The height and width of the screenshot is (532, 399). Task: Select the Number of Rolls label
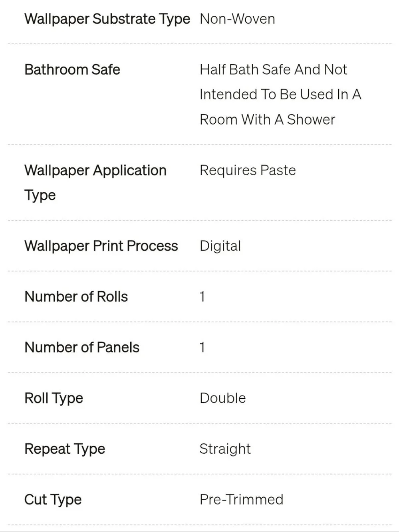coord(76,297)
